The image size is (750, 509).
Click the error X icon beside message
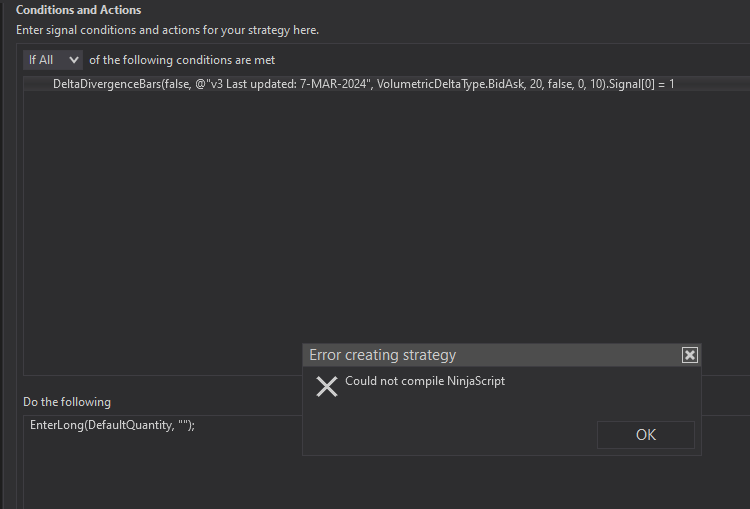(327, 387)
